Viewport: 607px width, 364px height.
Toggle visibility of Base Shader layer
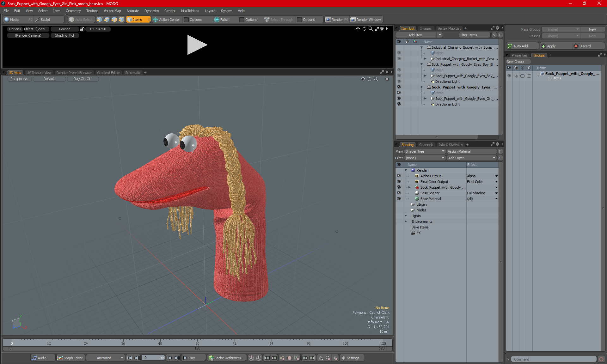(x=399, y=193)
